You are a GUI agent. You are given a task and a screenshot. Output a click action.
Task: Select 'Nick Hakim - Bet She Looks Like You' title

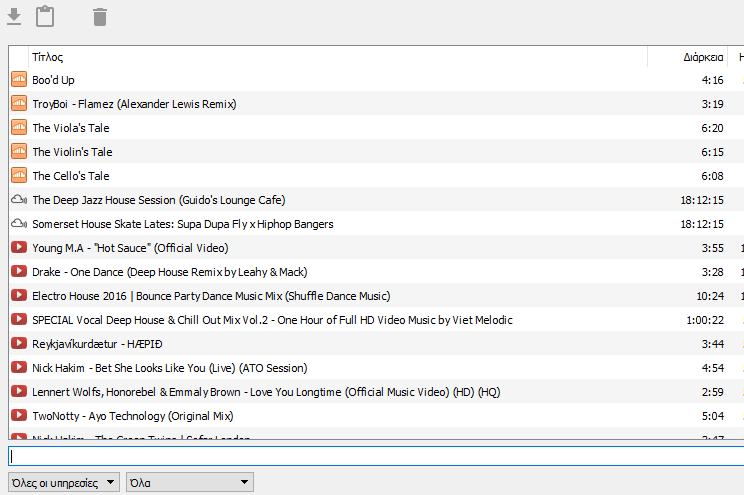pyautogui.click(x=170, y=368)
